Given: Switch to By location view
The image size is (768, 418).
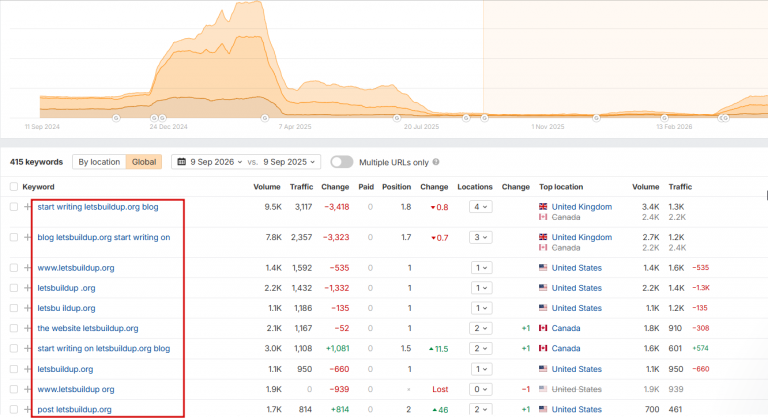Looking at the screenshot, I should [x=99, y=162].
